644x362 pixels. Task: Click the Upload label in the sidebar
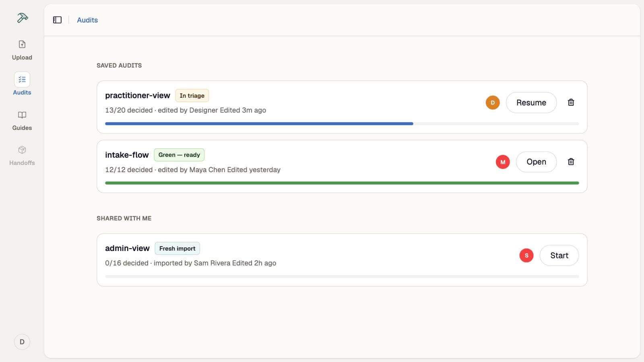[x=22, y=58]
